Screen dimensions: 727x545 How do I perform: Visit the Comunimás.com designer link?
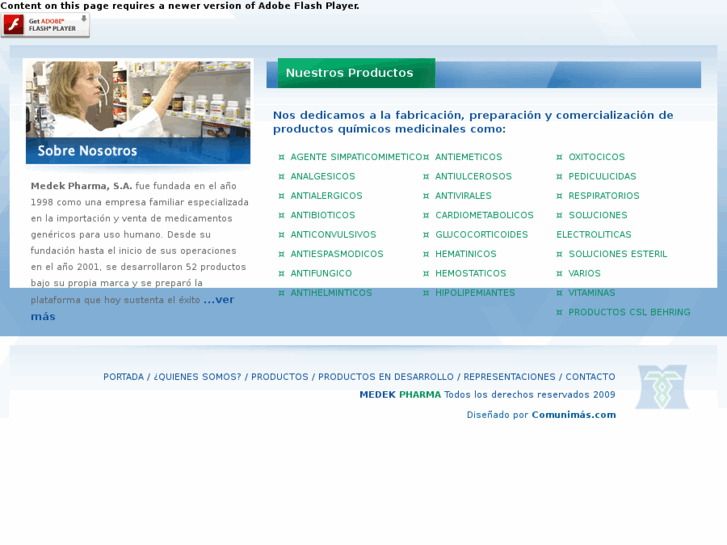click(x=574, y=415)
